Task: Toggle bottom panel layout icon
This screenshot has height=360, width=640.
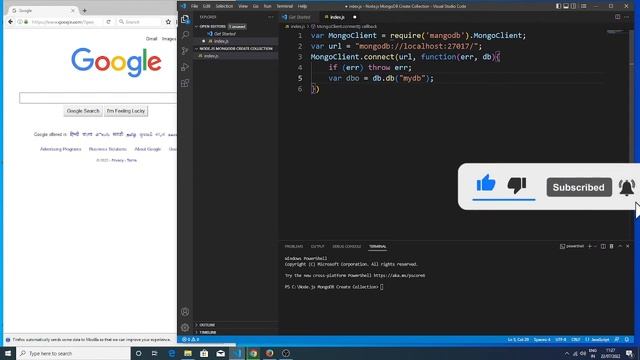Action: (x=566, y=6)
